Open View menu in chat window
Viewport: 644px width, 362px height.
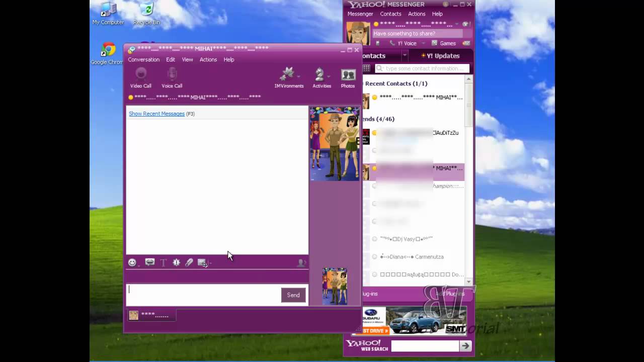187,59
